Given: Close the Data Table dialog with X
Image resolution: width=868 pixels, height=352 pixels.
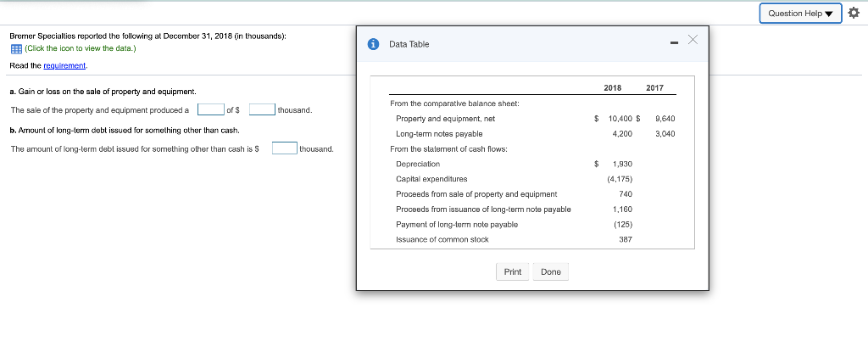Looking at the screenshot, I should (x=693, y=39).
